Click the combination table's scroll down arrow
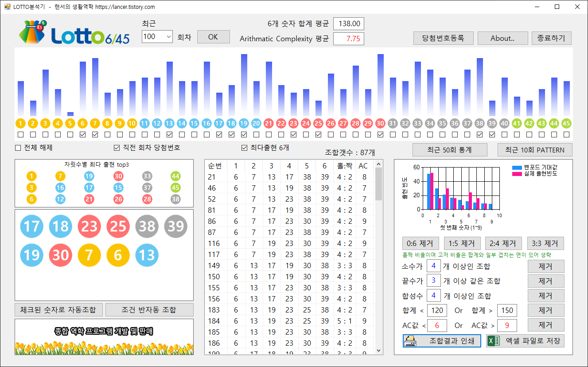The image size is (588, 367). (x=379, y=350)
